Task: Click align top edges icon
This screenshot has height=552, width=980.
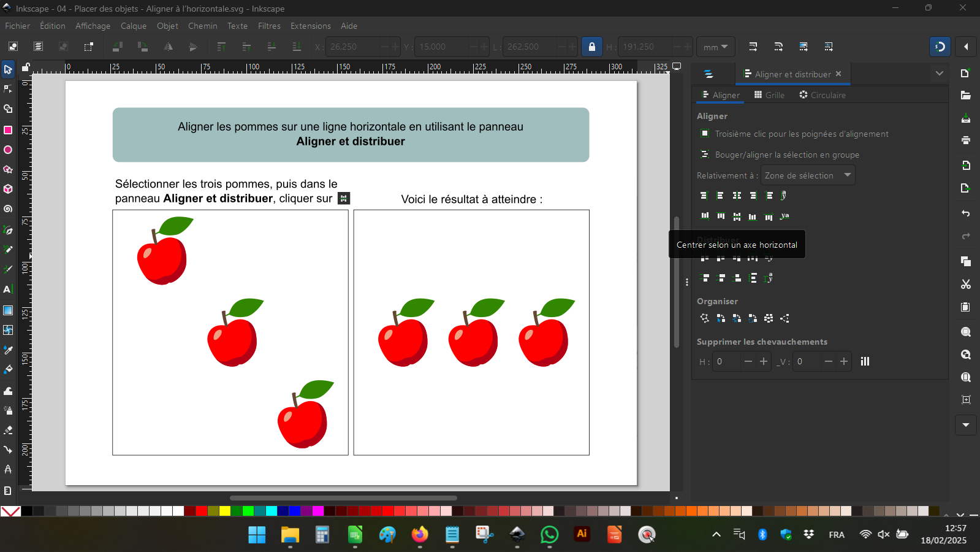Action: (721, 216)
